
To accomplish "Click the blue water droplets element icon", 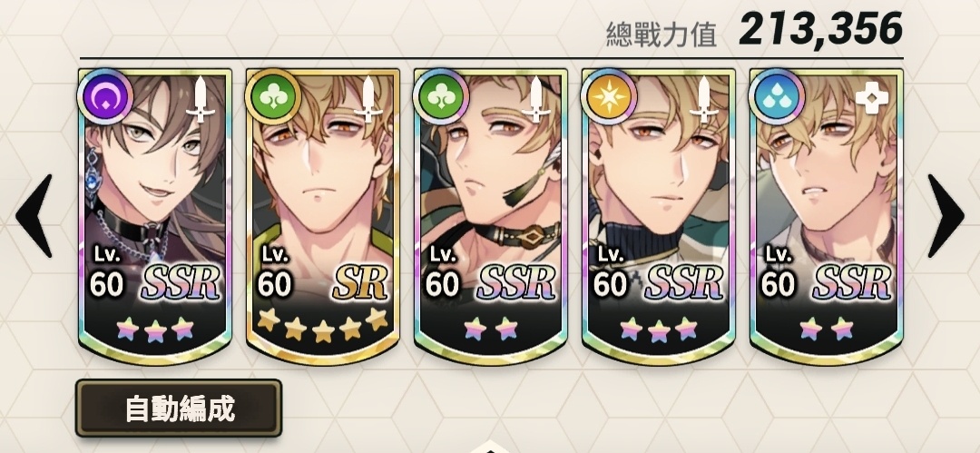I will tap(776, 97).
